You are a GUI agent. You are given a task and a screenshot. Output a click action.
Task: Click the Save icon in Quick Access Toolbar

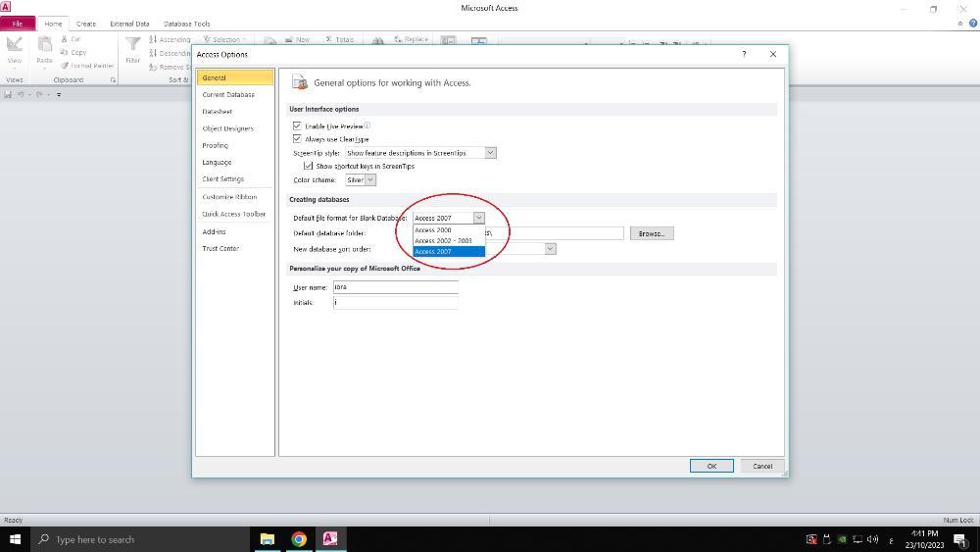coord(8,94)
